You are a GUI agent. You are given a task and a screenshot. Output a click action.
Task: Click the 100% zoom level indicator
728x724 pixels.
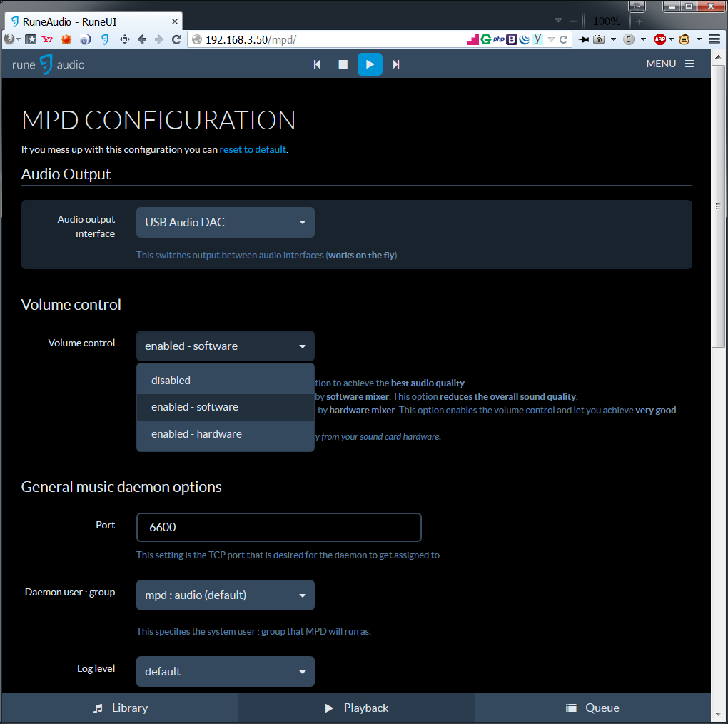point(607,21)
